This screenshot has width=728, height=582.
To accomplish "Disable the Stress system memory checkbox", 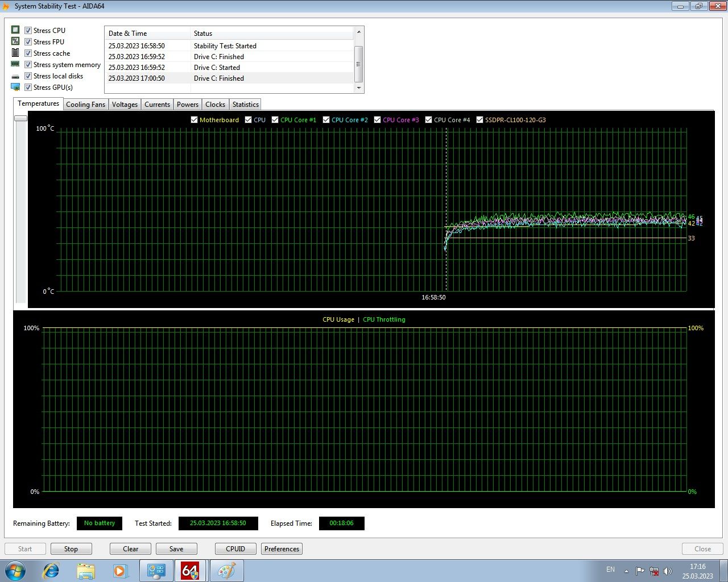I will tap(28, 65).
